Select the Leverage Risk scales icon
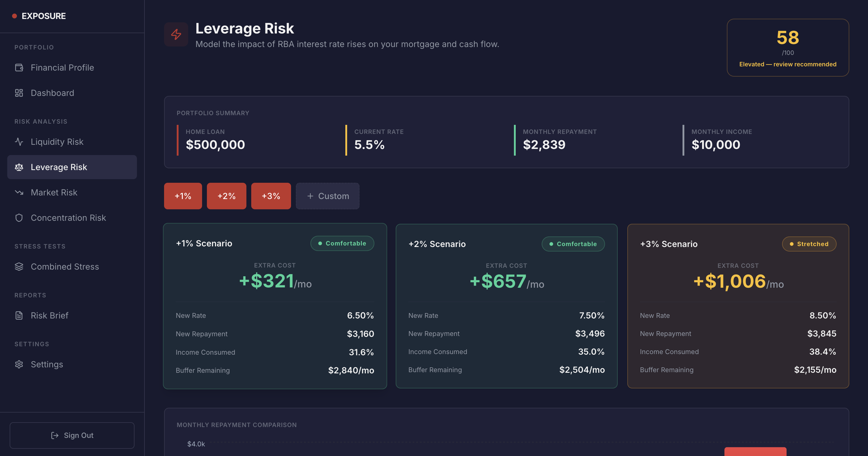The height and width of the screenshot is (456, 868). (x=19, y=167)
